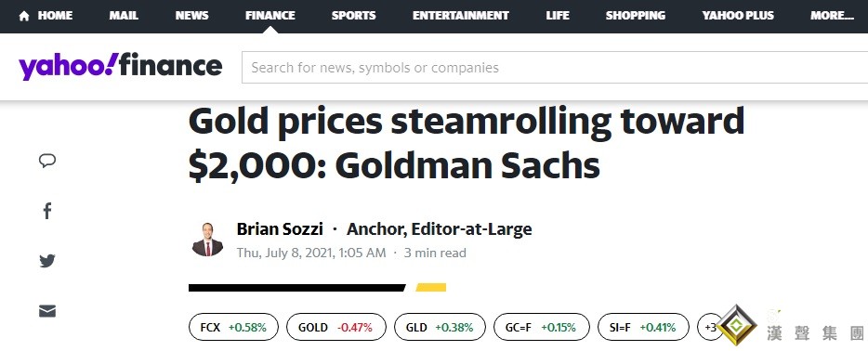Focus the search news, symbols or companies field
Screen dimensions: 868x351
point(555,68)
